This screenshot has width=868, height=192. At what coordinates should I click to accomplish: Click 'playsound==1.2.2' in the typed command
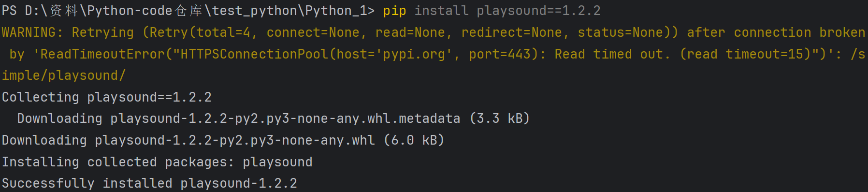click(538, 11)
